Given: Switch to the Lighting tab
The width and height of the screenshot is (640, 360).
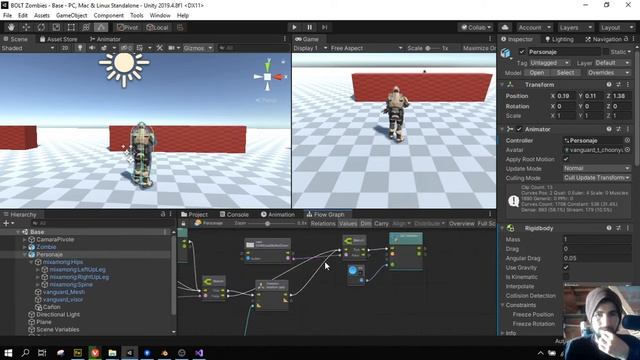Looking at the screenshot, I should click(x=559, y=39).
